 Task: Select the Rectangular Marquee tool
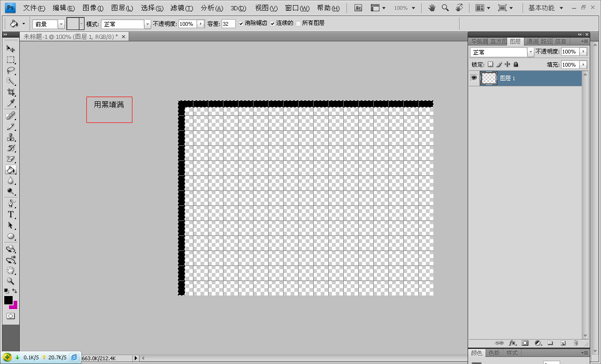click(x=10, y=60)
